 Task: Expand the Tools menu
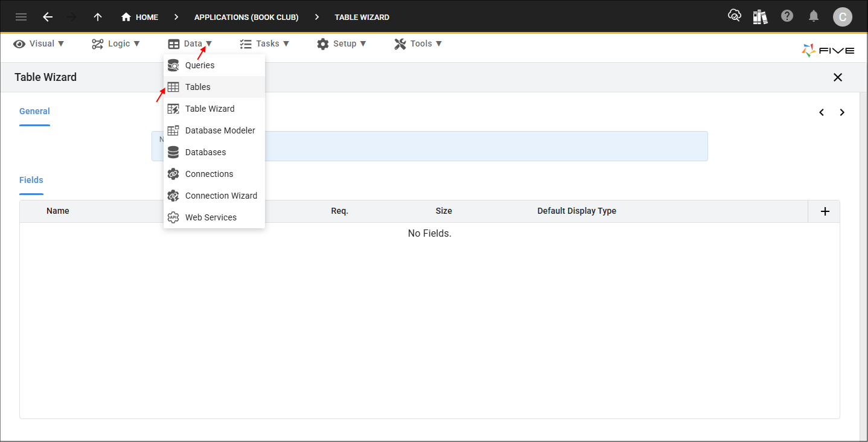coord(418,43)
